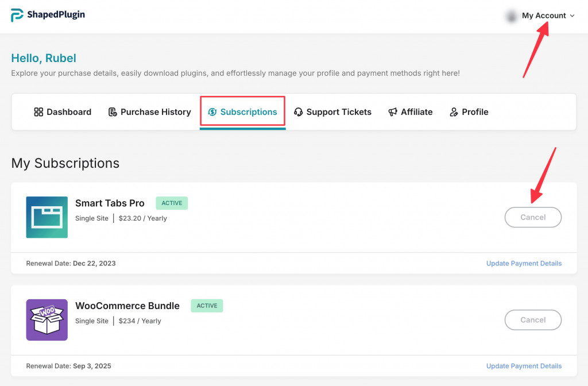Click the Support Tickets headset icon
588x386 pixels.
298,112
